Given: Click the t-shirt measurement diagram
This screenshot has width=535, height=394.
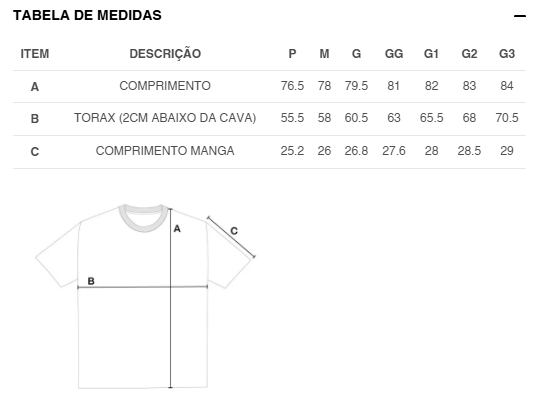Looking at the screenshot, I should pos(145,296).
